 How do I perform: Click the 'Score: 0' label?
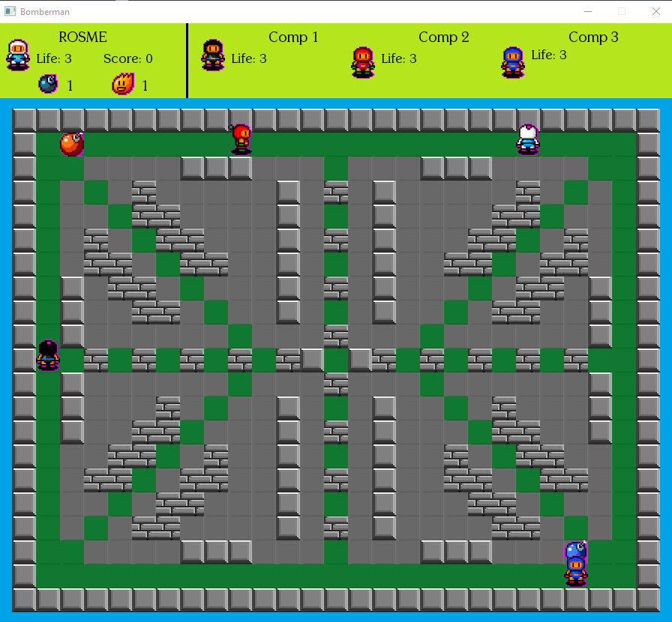tap(128, 58)
